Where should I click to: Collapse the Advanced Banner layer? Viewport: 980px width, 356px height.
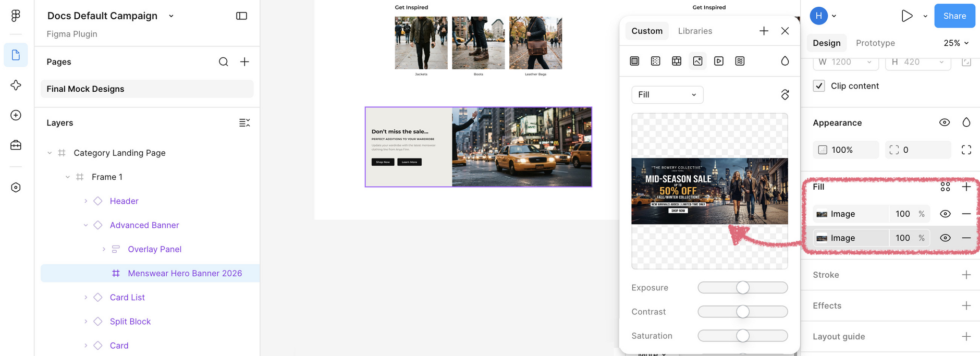[85, 225]
